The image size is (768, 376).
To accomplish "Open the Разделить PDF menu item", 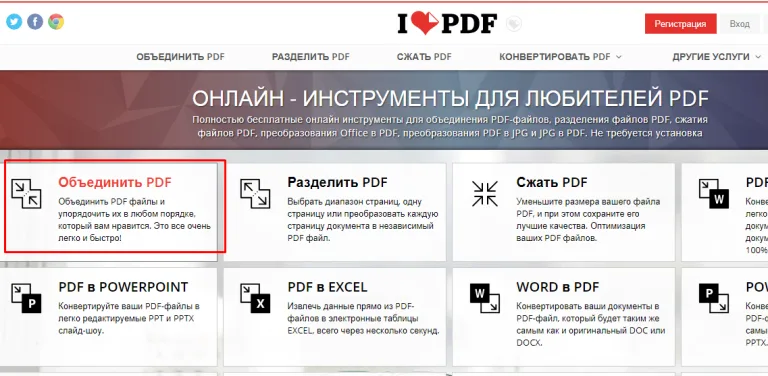I will point(311,57).
